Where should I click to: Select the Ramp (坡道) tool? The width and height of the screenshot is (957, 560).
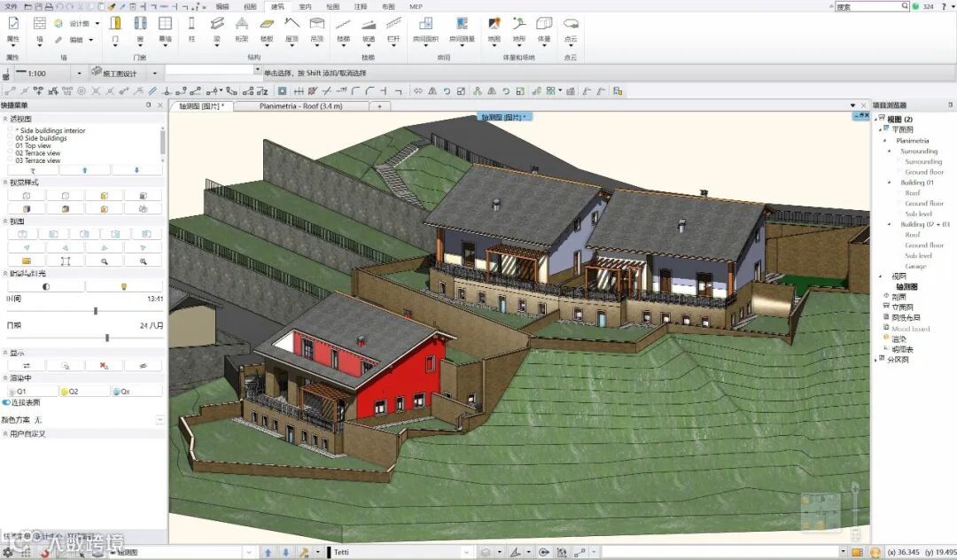click(369, 30)
